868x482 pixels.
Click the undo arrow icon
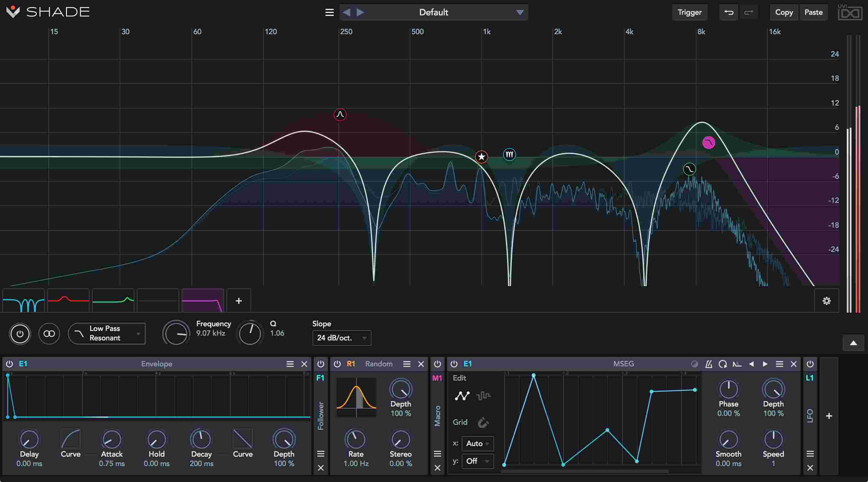[x=729, y=12]
